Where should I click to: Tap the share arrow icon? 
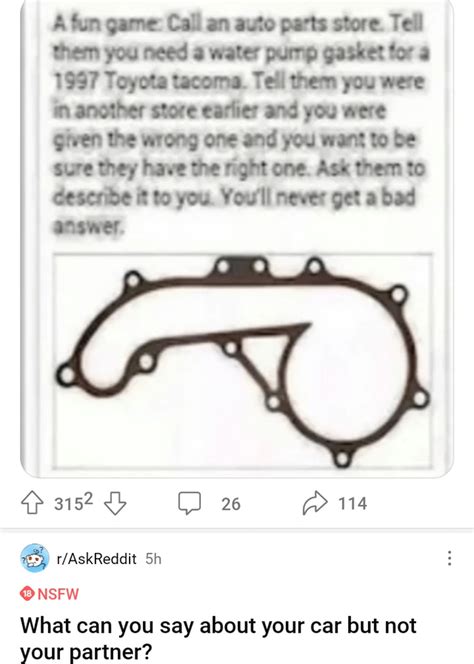(315, 503)
